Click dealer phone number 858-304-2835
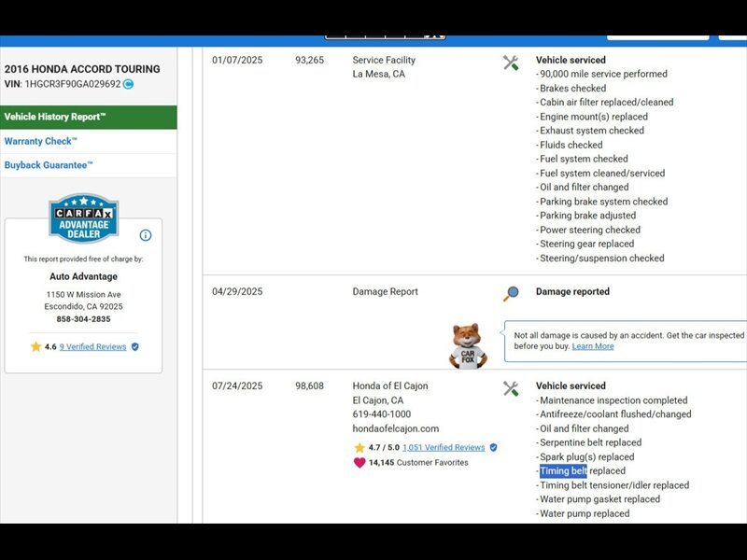This screenshot has width=747, height=560. click(x=83, y=319)
